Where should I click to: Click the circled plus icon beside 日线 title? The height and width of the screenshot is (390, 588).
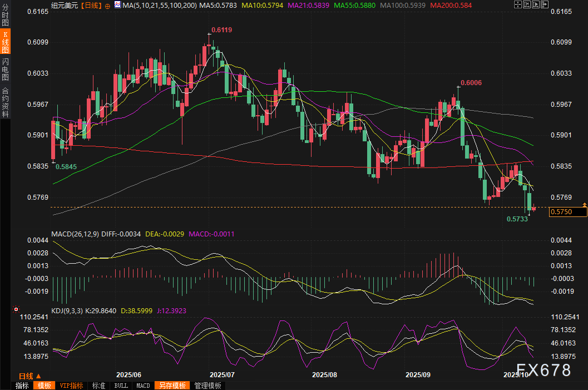[108, 5]
